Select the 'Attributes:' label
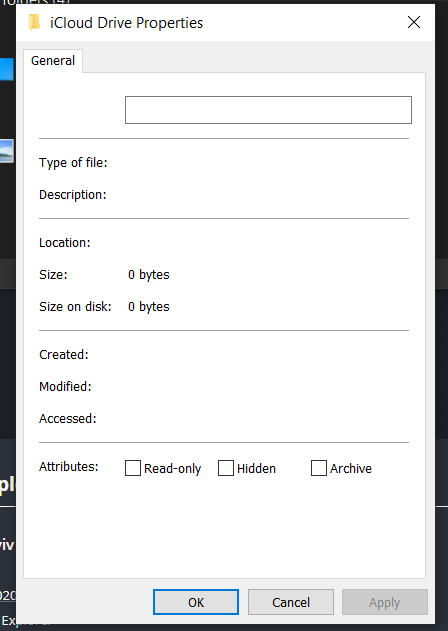This screenshot has width=448, height=631. tap(69, 467)
